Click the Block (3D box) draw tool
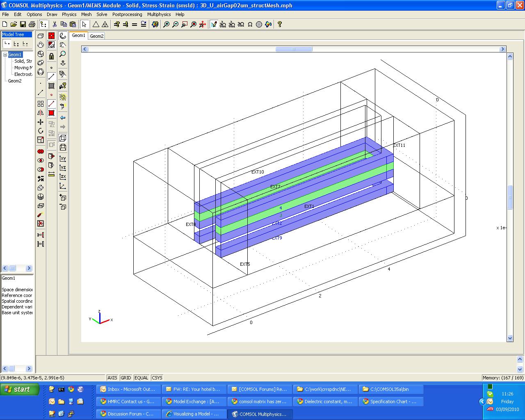The height and width of the screenshot is (420, 525). [x=41, y=36]
